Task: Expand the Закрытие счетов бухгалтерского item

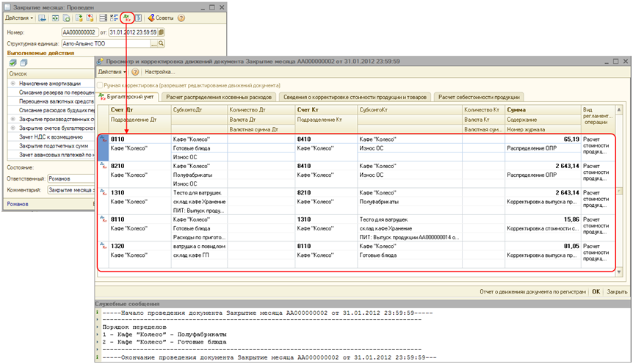Action: coord(12,127)
